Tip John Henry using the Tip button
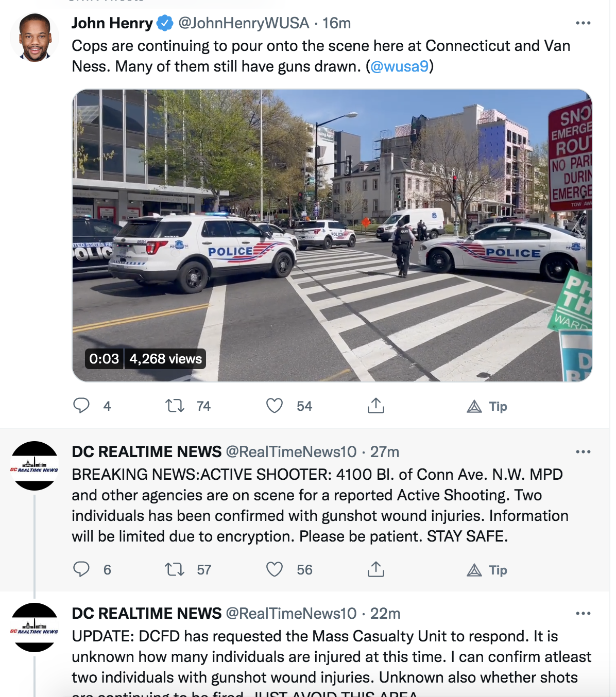616x697 pixels. pyautogui.click(x=487, y=407)
